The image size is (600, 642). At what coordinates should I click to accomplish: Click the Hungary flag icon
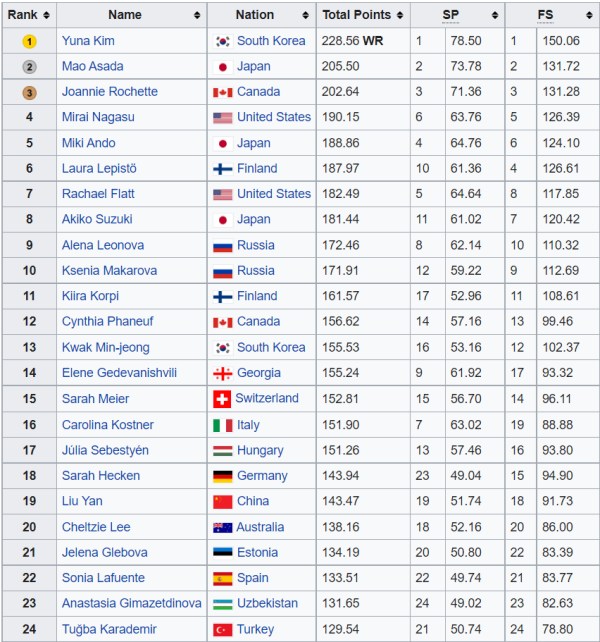tap(222, 450)
